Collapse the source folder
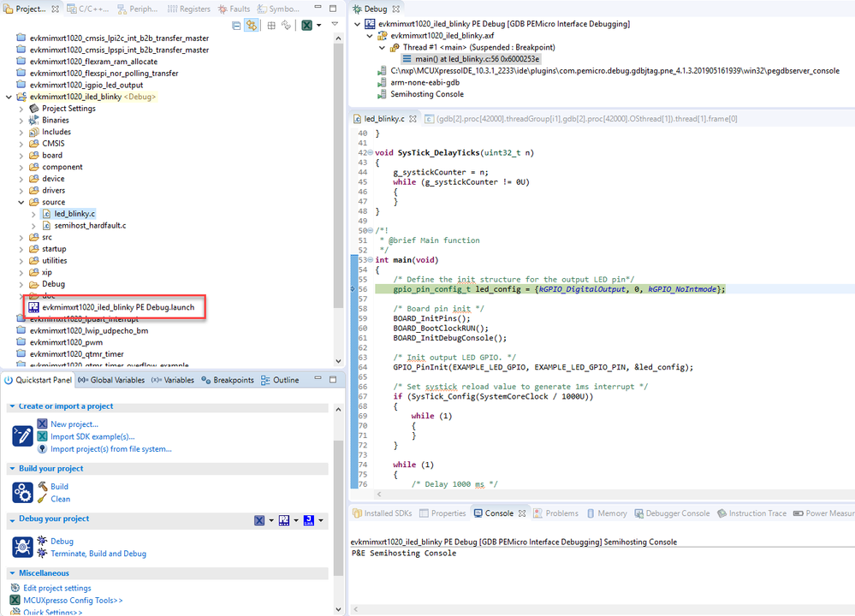Image resolution: width=855 pixels, height=616 pixels. point(21,202)
